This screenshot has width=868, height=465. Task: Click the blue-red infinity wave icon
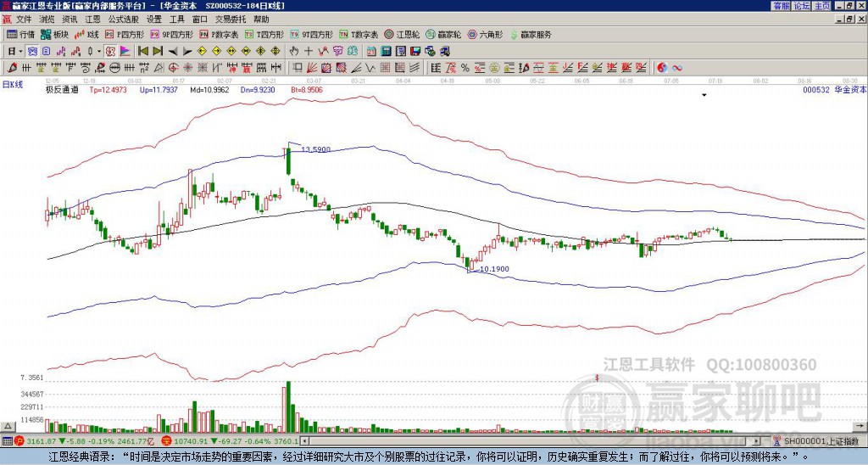(677, 68)
